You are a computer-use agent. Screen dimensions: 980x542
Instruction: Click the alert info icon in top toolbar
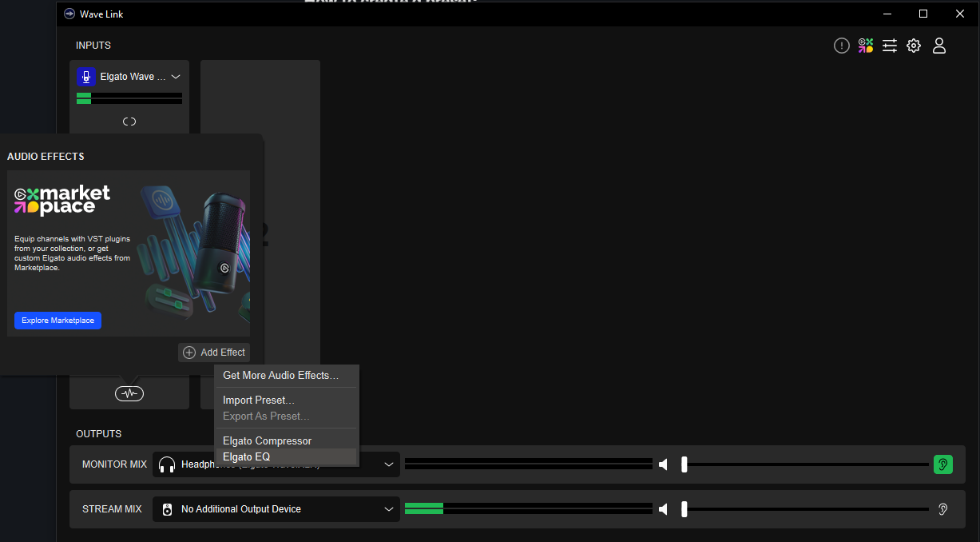click(841, 46)
